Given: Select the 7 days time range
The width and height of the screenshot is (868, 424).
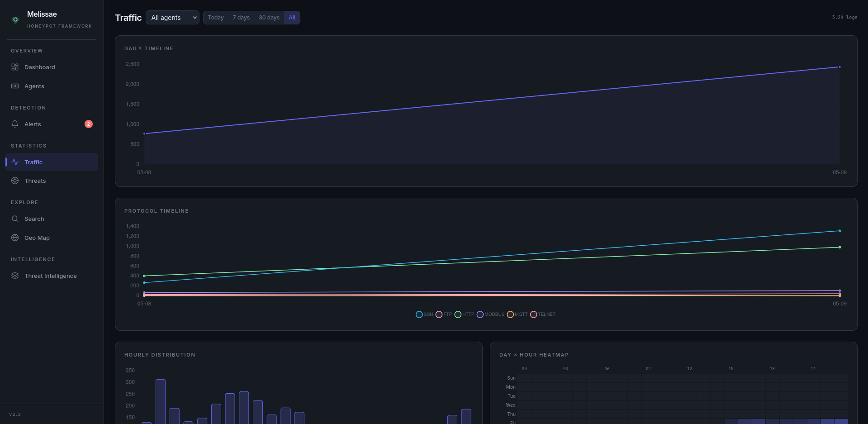Looking at the screenshot, I should 241,18.
